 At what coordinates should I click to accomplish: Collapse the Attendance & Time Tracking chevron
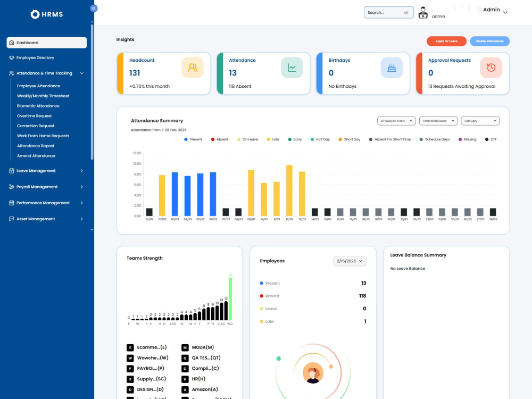coord(82,73)
